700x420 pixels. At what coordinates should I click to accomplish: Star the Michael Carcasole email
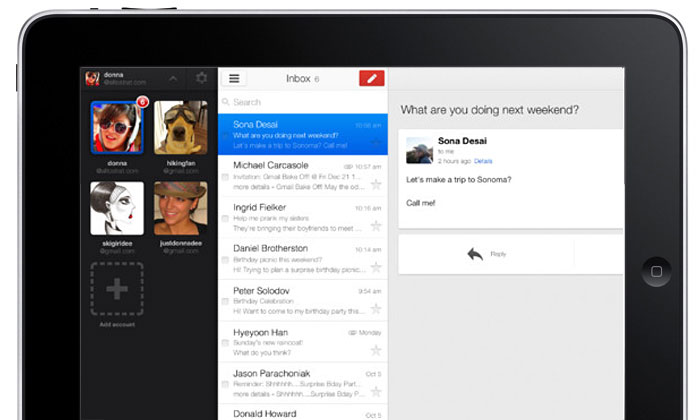tap(376, 183)
